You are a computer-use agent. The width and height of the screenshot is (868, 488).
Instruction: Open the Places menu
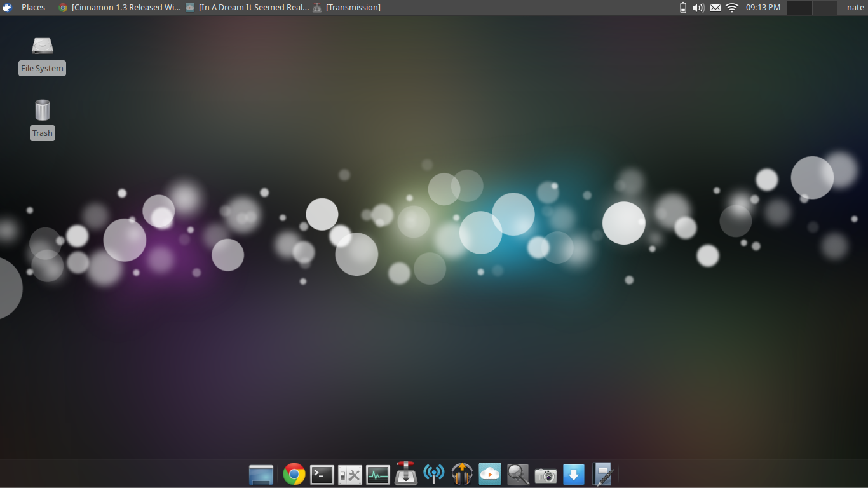pos(33,8)
